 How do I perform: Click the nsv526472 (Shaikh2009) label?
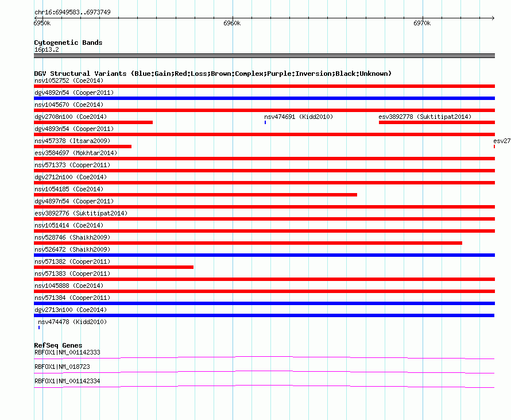(x=72, y=249)
